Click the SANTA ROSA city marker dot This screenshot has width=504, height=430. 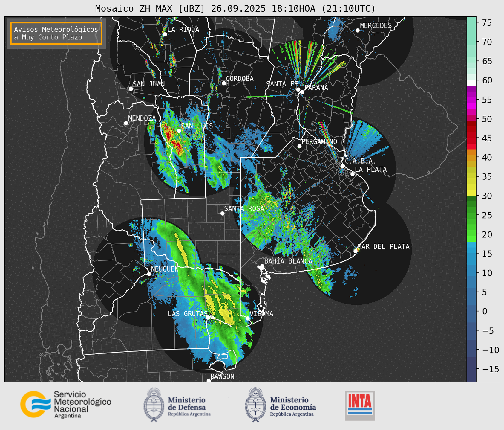click(x=222, y=213)
